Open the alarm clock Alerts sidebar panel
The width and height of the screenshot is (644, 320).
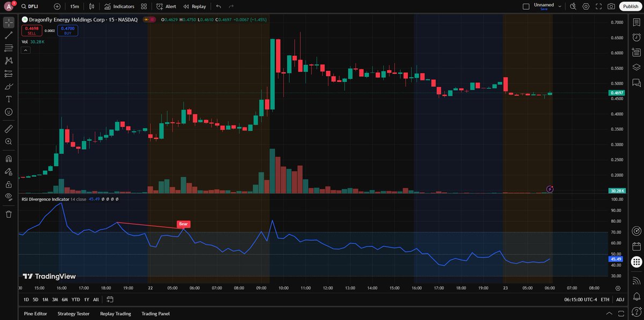pos(636,37)
